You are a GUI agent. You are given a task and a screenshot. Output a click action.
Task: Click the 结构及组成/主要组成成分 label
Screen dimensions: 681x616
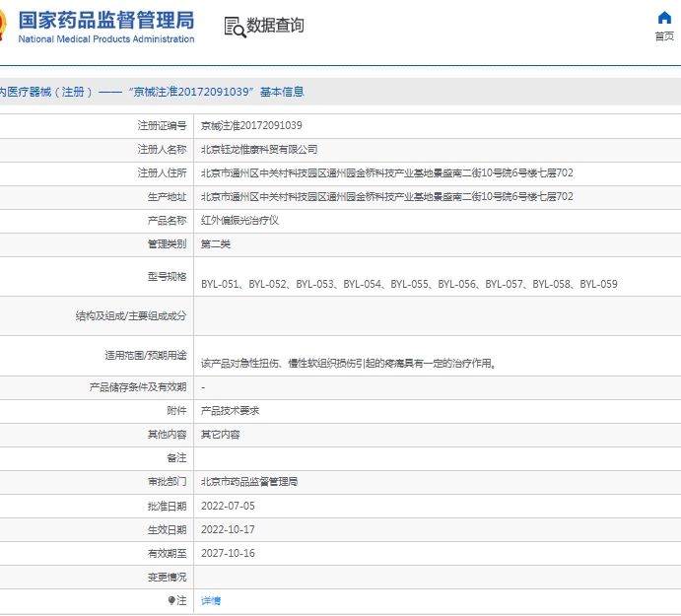(131, 315)
